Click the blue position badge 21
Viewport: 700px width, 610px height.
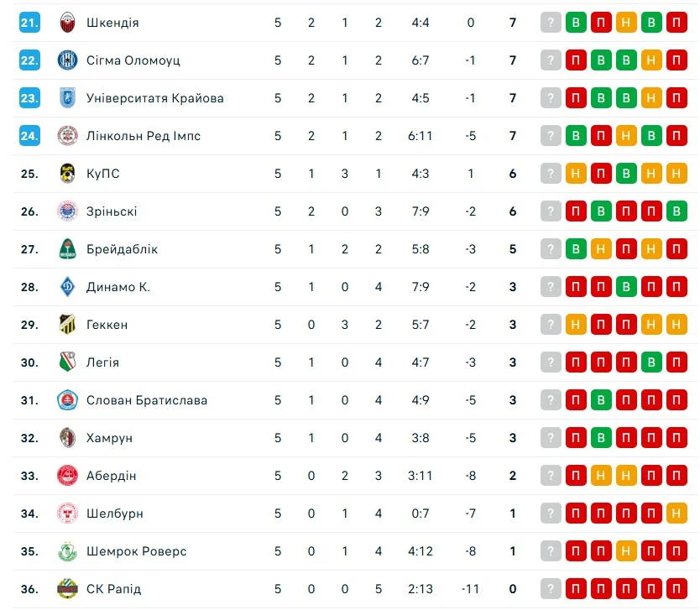tap(29, 23)
